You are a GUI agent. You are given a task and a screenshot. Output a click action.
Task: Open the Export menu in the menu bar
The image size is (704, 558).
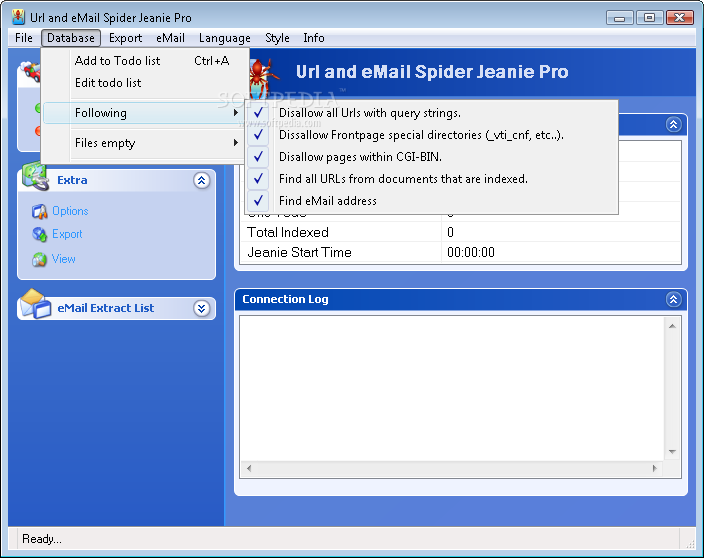click(125, 38)
